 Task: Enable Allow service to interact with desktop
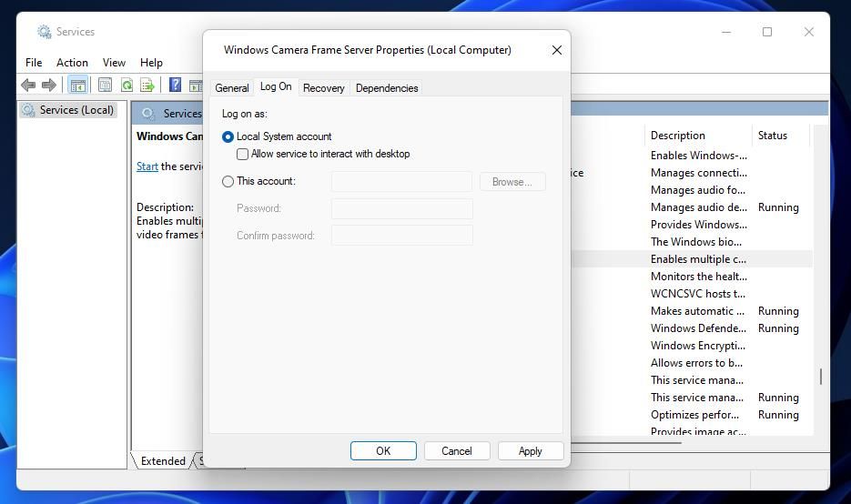coord(243,154)
